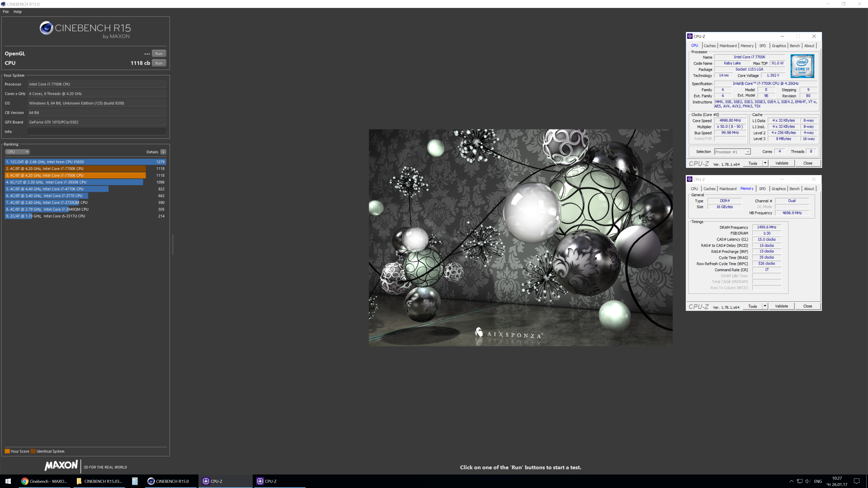Show hidden tray icons chevron

coord(791,481)
